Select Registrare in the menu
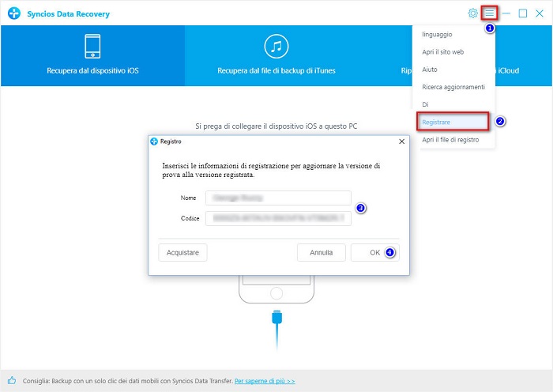Image resolution: width=553 pixels, height=392 pixels. tap(453, 122)
